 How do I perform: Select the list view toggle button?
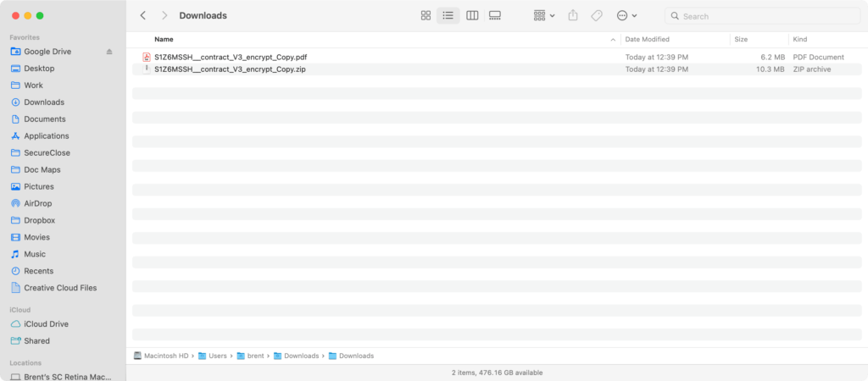point(448,15)
